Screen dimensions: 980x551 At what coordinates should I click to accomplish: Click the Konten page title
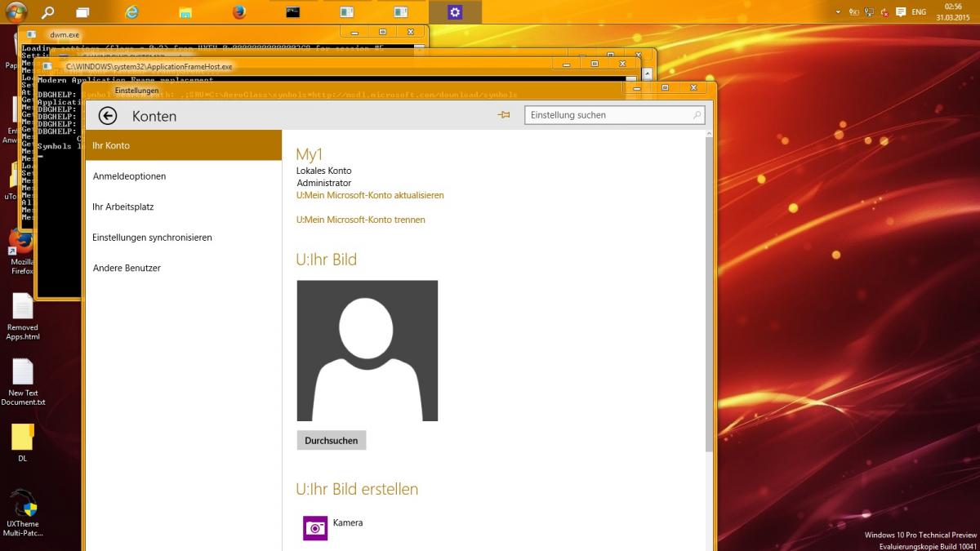pyautogui.click(x=154, y=116)
